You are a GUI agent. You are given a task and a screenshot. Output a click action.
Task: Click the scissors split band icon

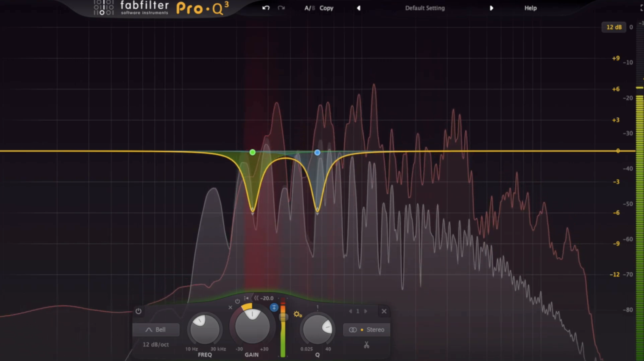click(366, 345)
